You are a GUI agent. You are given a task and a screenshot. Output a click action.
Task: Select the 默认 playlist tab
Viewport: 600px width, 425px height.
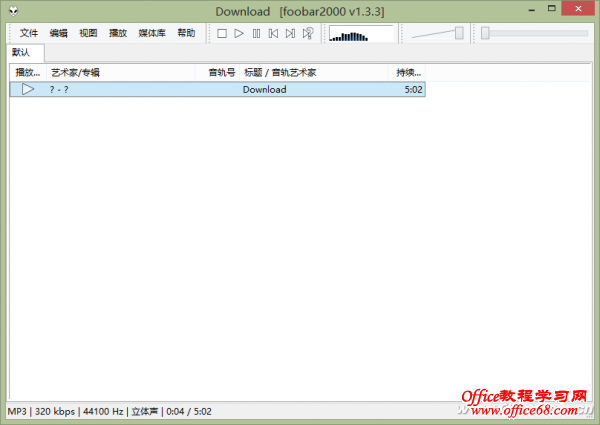point(25,52)
